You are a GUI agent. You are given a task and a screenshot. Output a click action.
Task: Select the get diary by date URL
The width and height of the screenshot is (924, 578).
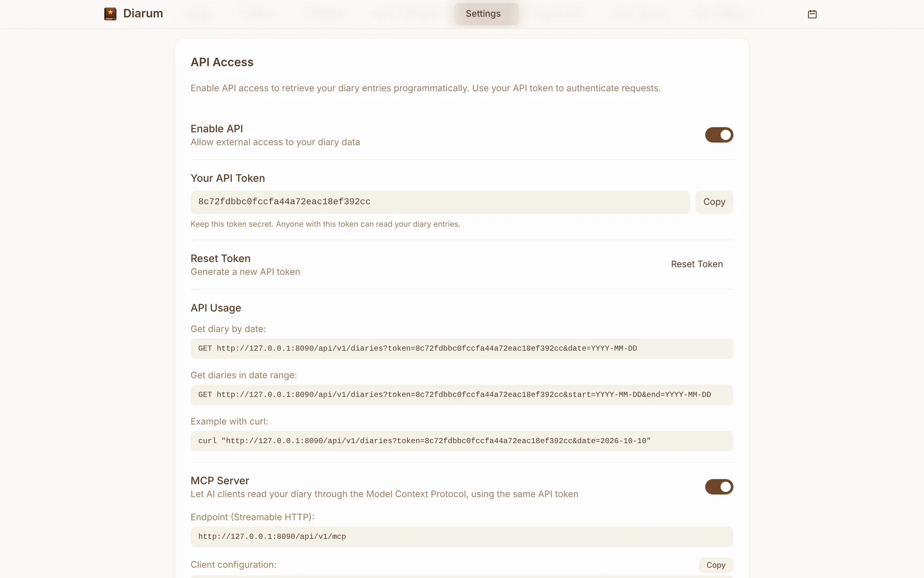pos(461,348)
